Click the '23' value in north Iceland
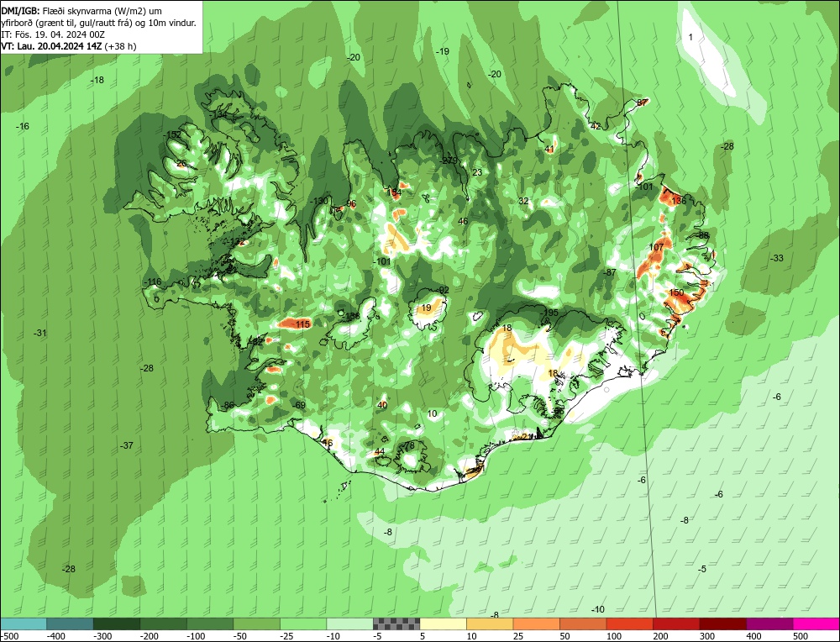Viewport: 840px width, 642px height. 477,172
